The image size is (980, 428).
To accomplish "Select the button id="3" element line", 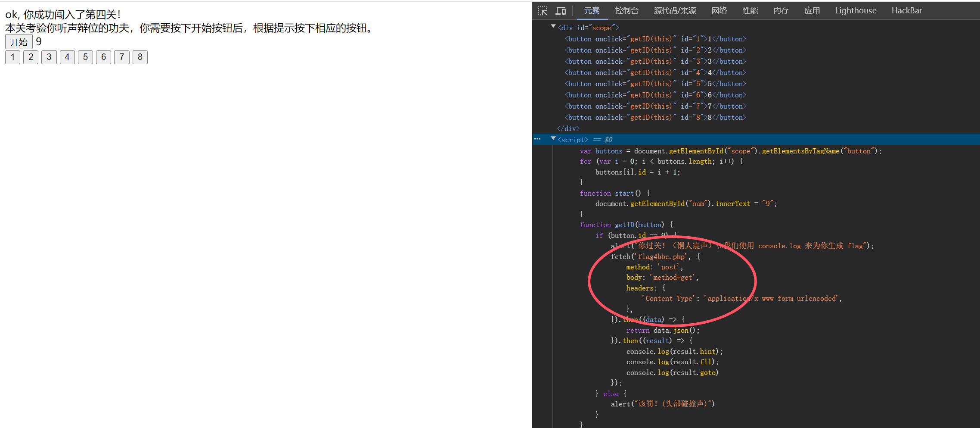I will click(x=655, y=62).
